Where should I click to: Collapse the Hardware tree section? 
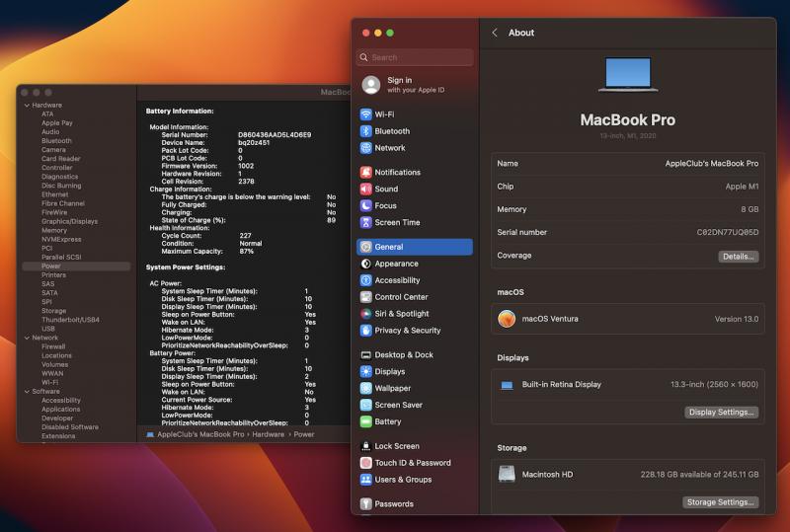(x=27, y=106)
